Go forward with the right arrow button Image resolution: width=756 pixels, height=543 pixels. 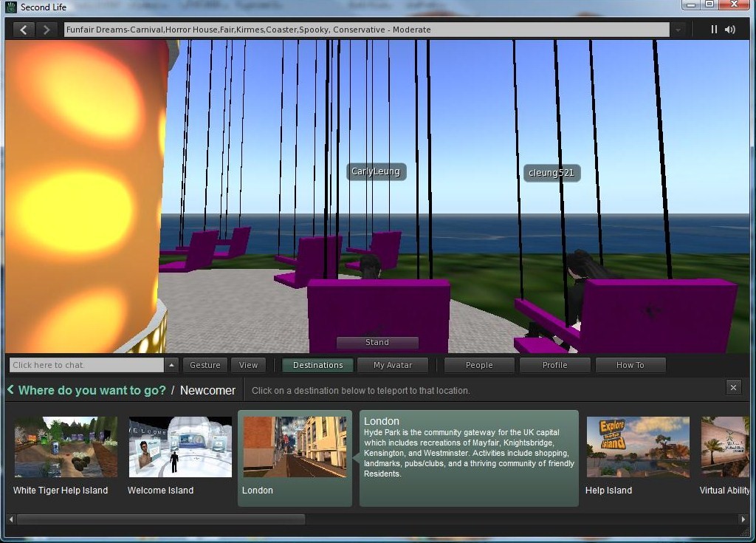click(47, 30)
